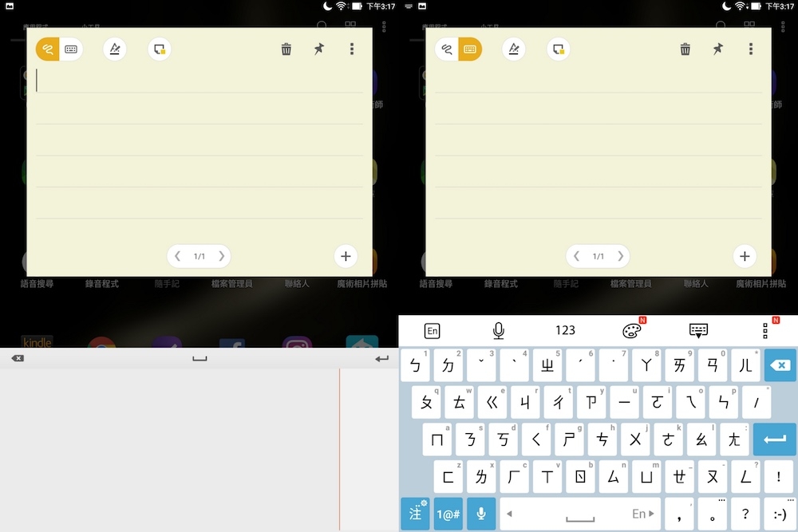Open the 123 number pad tab
Viewport: 798px width, 532px height.
pos(566,330)
